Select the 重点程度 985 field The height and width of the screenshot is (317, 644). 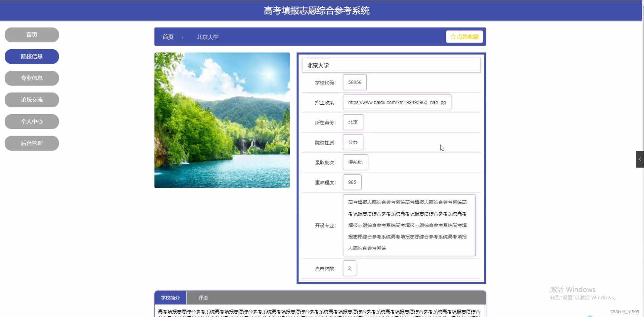352,182
